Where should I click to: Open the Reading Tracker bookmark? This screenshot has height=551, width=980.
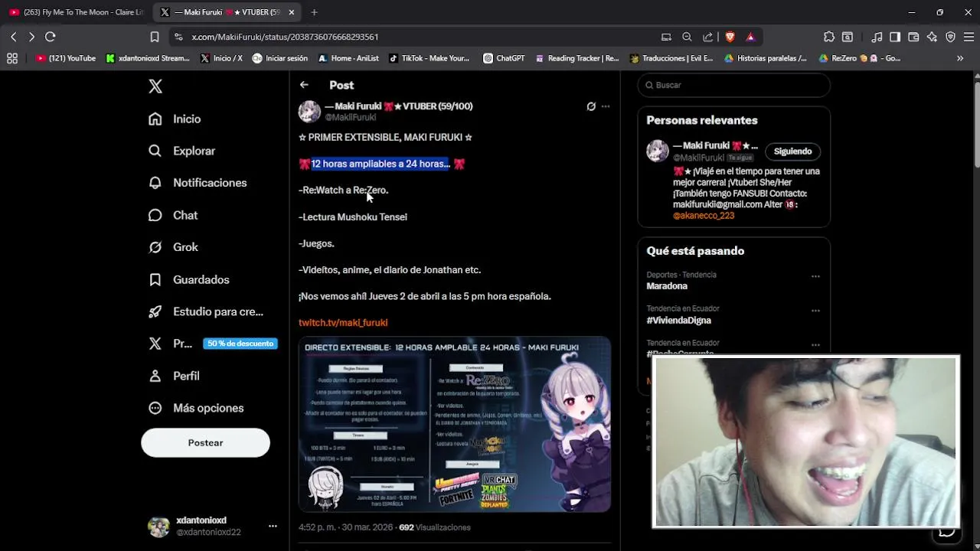pyautogui.click(x=577, y=58)
